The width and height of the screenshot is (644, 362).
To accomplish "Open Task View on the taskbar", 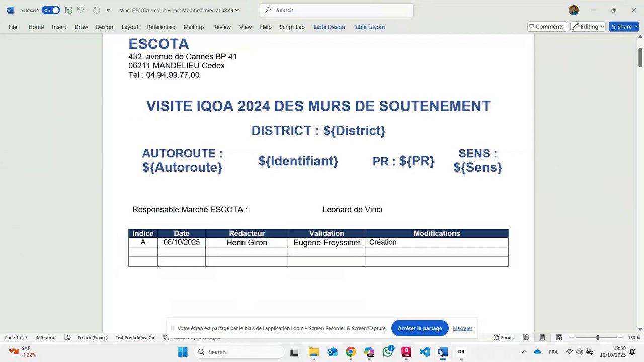I will [x=294, y=352].
